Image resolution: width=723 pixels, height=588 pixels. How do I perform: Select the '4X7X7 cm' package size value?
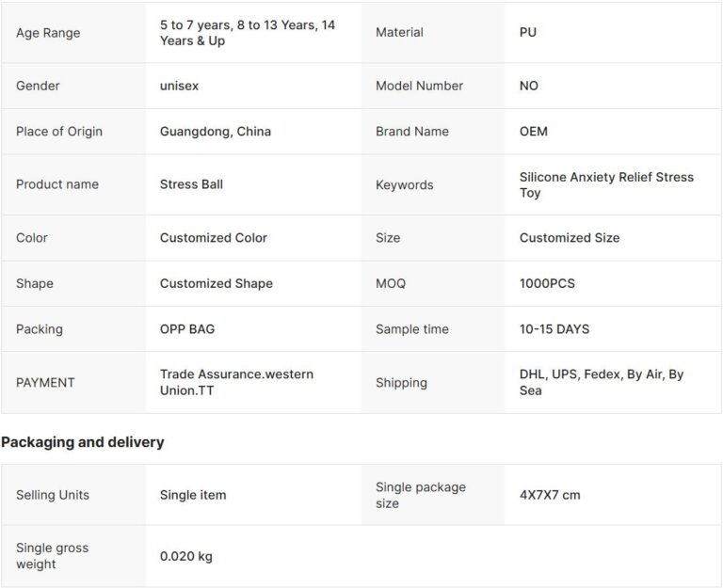point(550,495)
